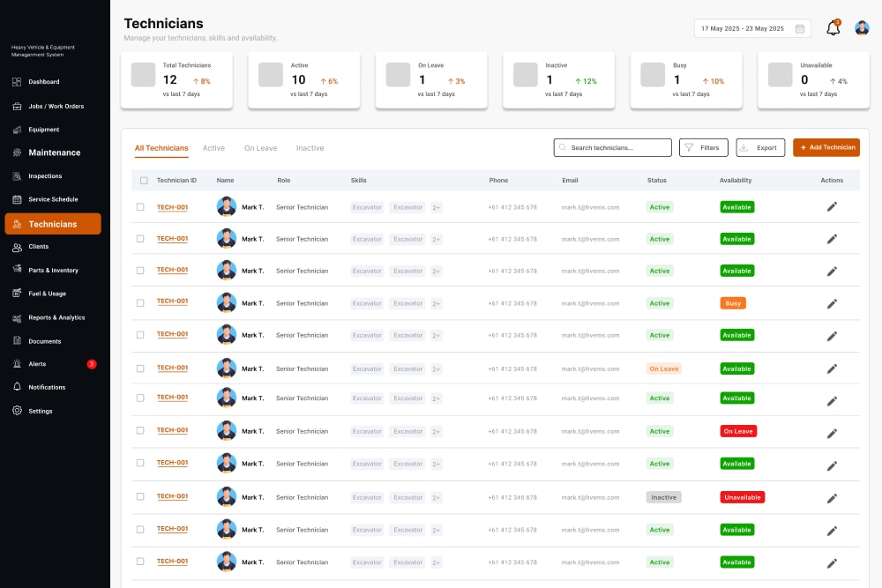Click the Technician ID column header
Viewport: 882px width, 588px height.
coord(176,181)
